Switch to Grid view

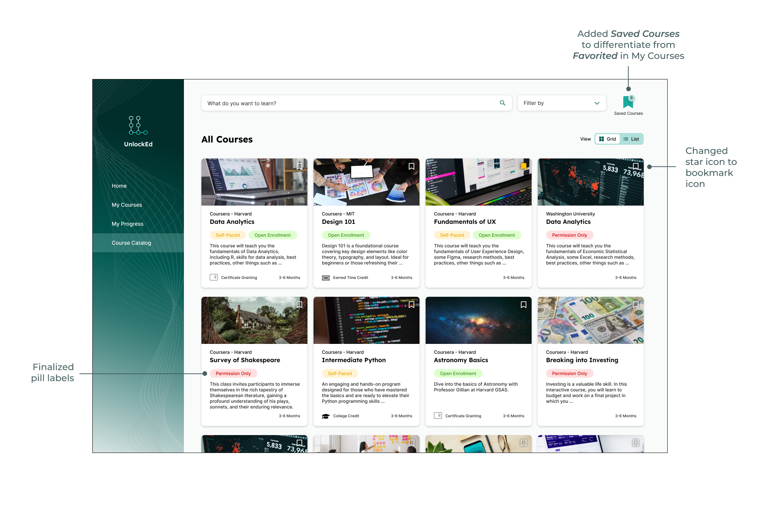pyautogui.click(x=607, y=139)
